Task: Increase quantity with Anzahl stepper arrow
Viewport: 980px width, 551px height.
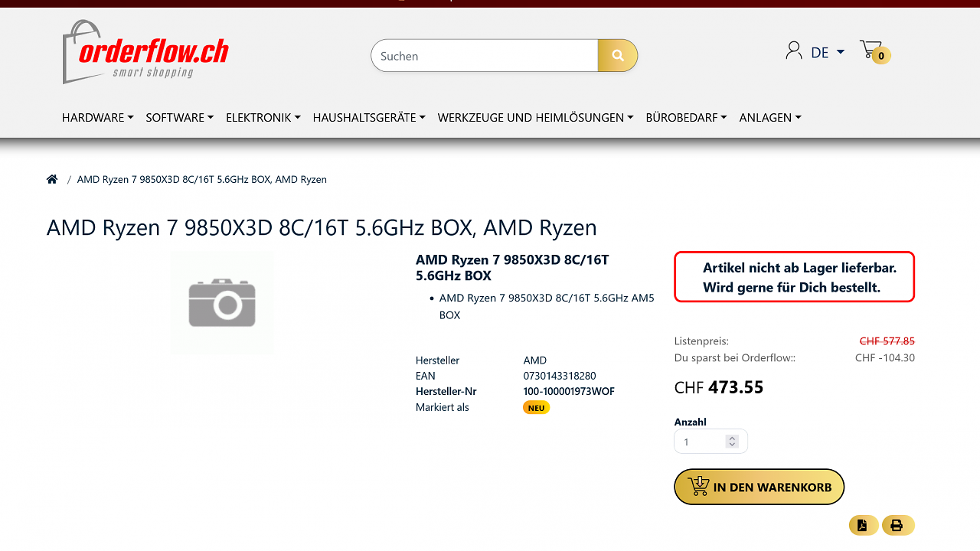Action: [x=732, y=439]
